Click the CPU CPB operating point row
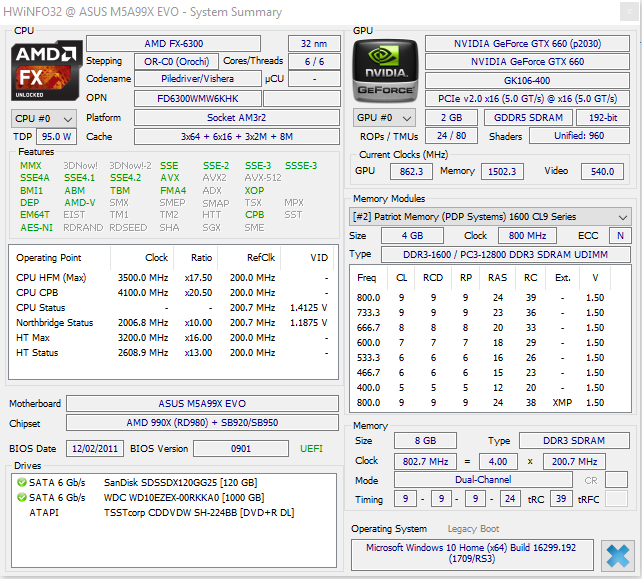 [x=172, y=293]
